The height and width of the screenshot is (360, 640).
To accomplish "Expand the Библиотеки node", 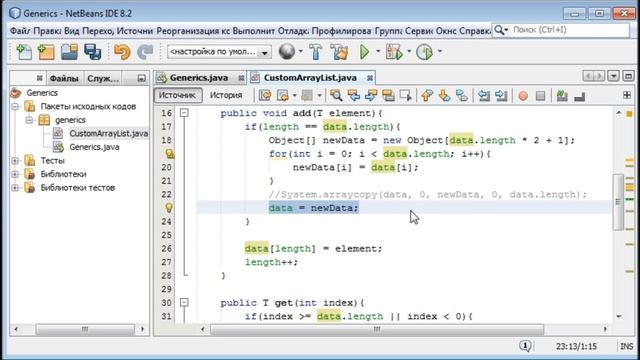I will (15, 174).
